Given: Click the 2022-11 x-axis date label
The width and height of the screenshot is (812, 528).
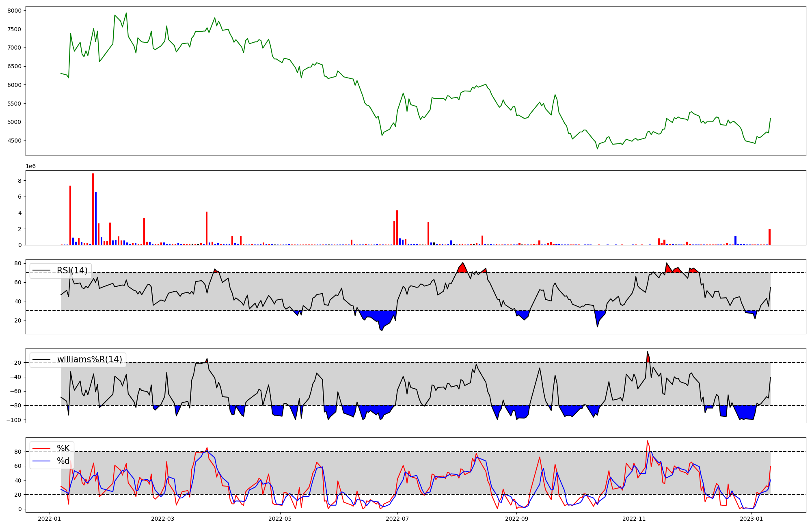Looking at the screenshot, I should click(x=634, y=519).
